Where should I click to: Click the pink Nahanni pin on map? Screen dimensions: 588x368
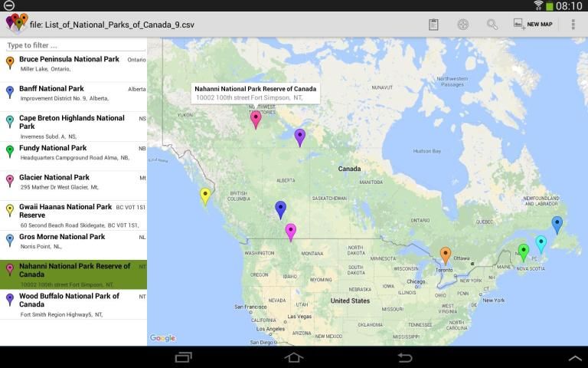click(256, 119)
